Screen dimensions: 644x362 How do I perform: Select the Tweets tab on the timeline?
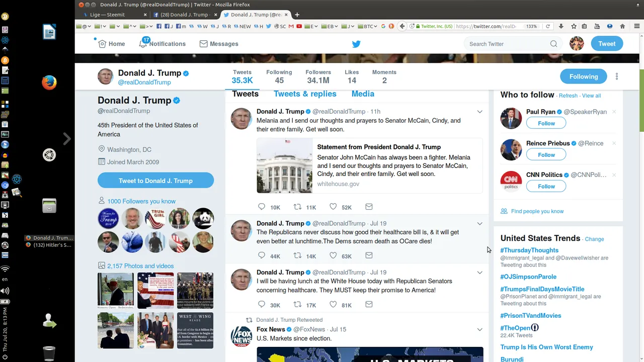point(245,94)
